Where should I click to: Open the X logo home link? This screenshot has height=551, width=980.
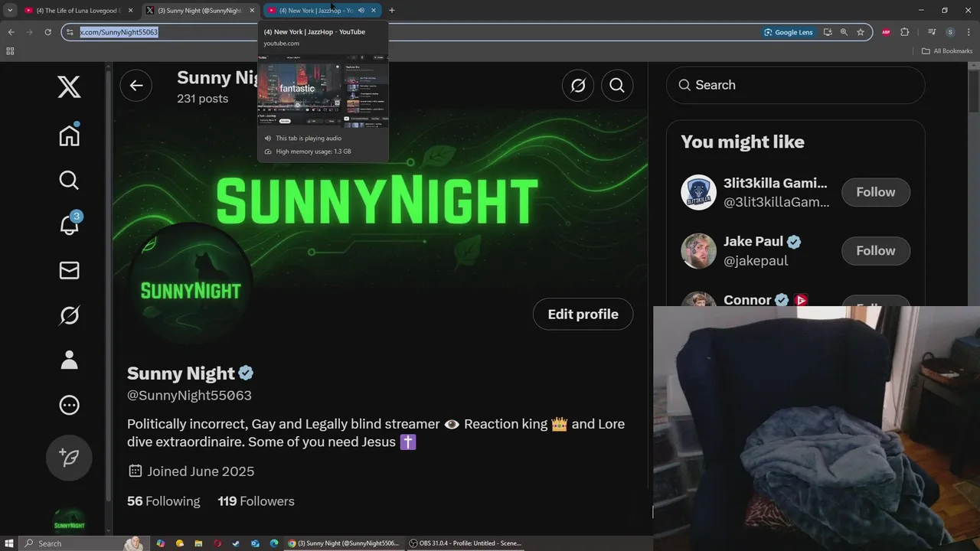69,87
